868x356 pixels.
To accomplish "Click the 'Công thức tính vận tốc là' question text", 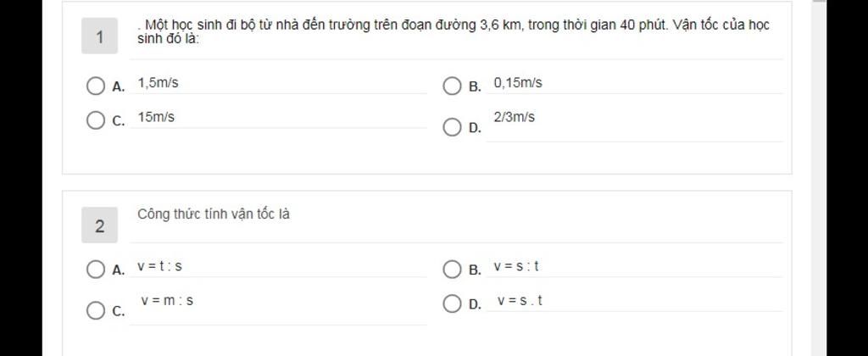I will pos(214,214).
